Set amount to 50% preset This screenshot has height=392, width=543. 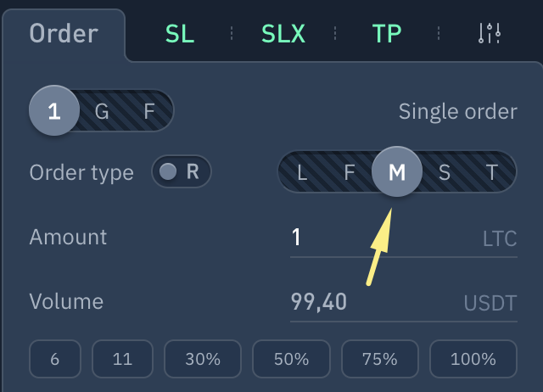click(x=291, y=359)
